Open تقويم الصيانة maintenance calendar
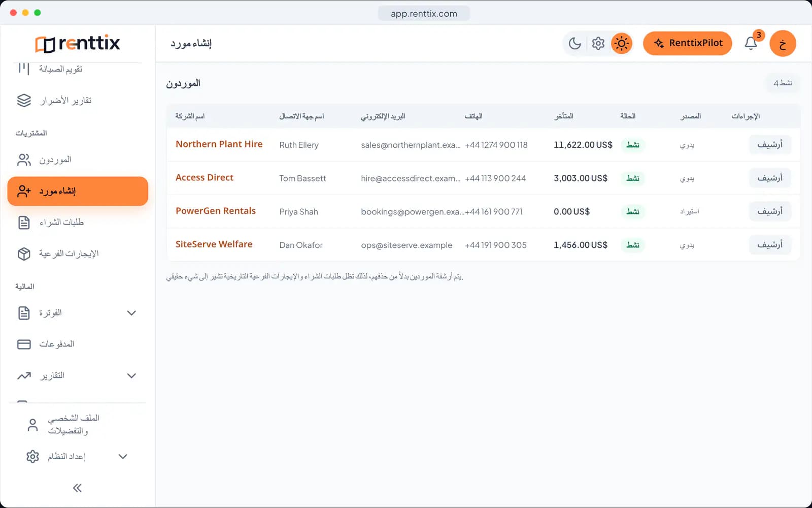Image resolution: width=812 pixels, height=508 pixels. click(77, 69)
